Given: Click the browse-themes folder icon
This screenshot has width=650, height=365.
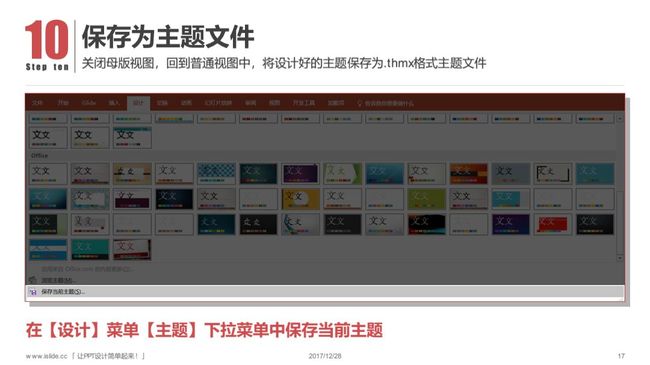Looking at the screenshot, I should [33, 280].
